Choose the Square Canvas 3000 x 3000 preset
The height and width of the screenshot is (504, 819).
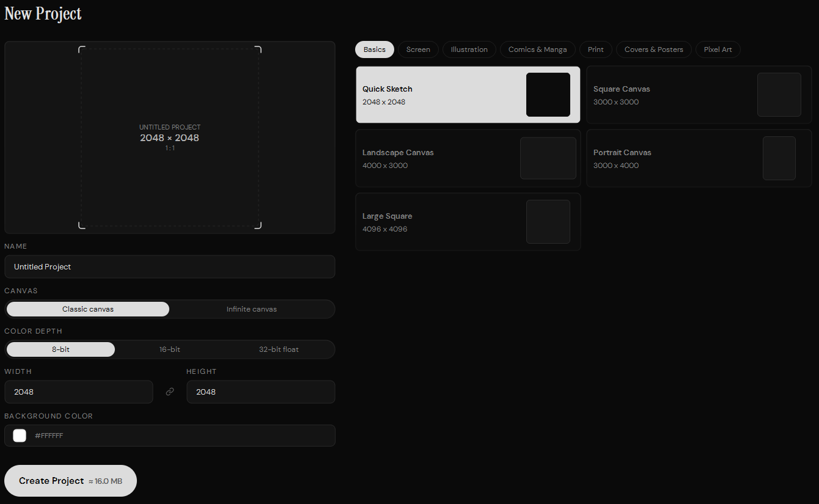click(x=699, y=95)
